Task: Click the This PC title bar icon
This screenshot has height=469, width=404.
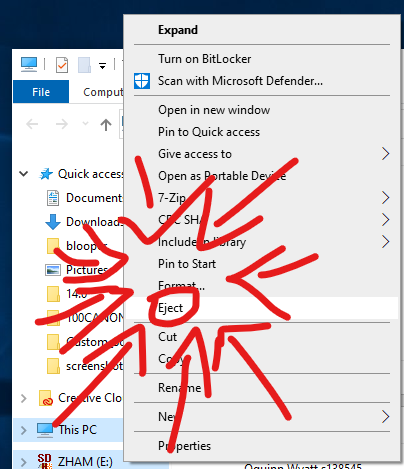Action: click(x=29, y=64)
